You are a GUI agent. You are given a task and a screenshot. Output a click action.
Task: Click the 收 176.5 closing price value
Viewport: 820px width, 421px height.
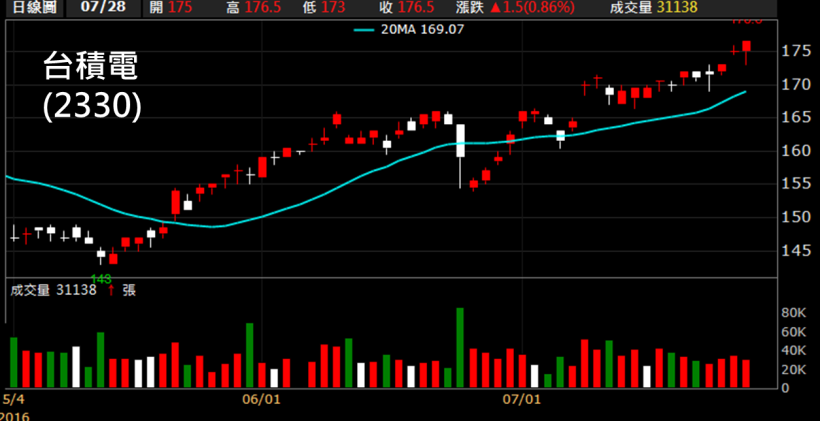coord(405,7)
